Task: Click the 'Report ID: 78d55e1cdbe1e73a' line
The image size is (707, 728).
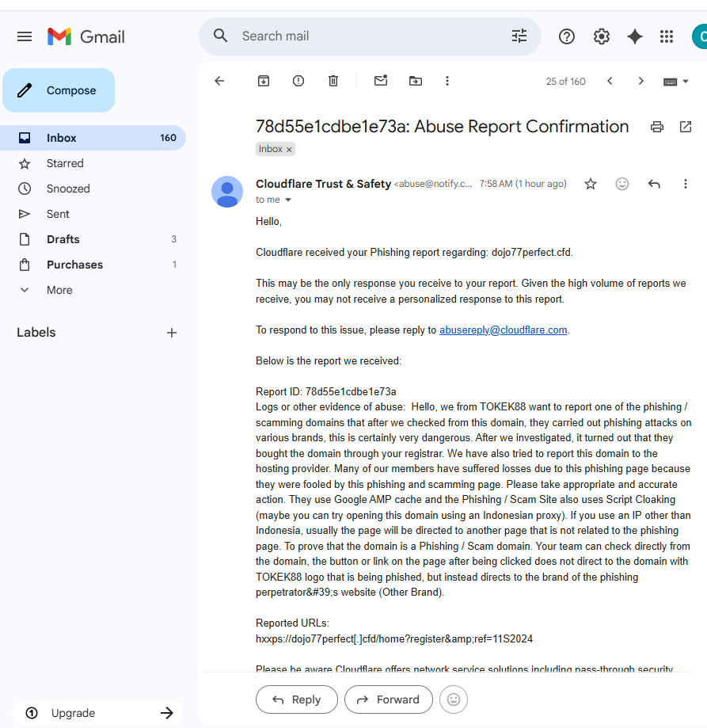Action: point(325,392)
